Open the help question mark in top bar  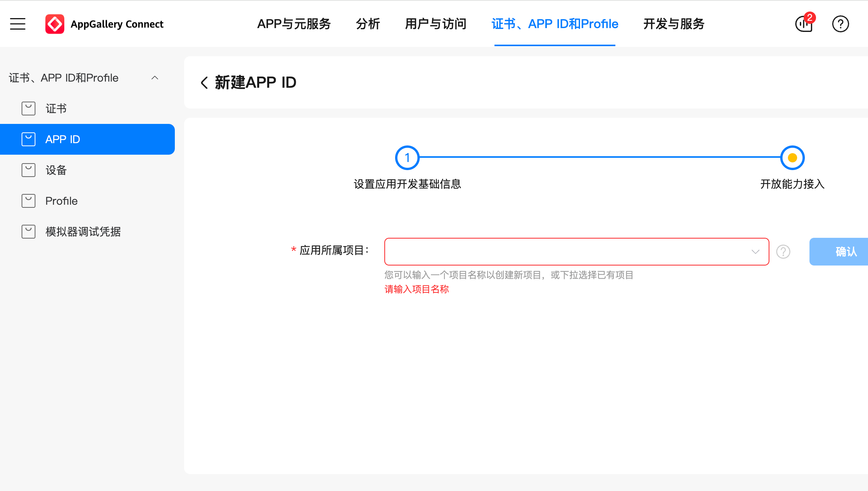point(840,24)
